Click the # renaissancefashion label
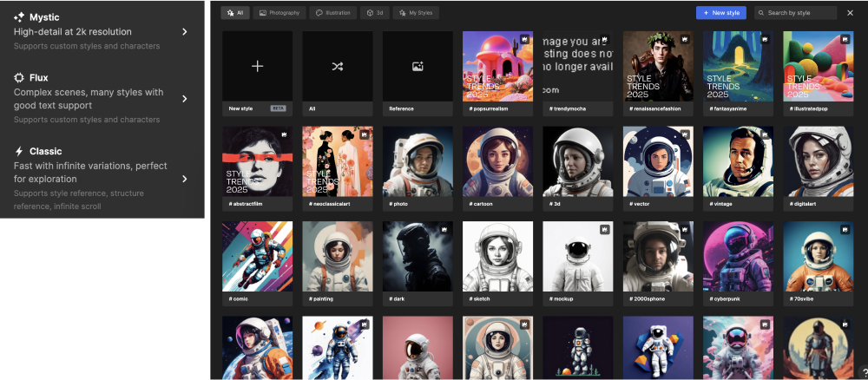Screen dimensions: 868x380 coord(655,109)
